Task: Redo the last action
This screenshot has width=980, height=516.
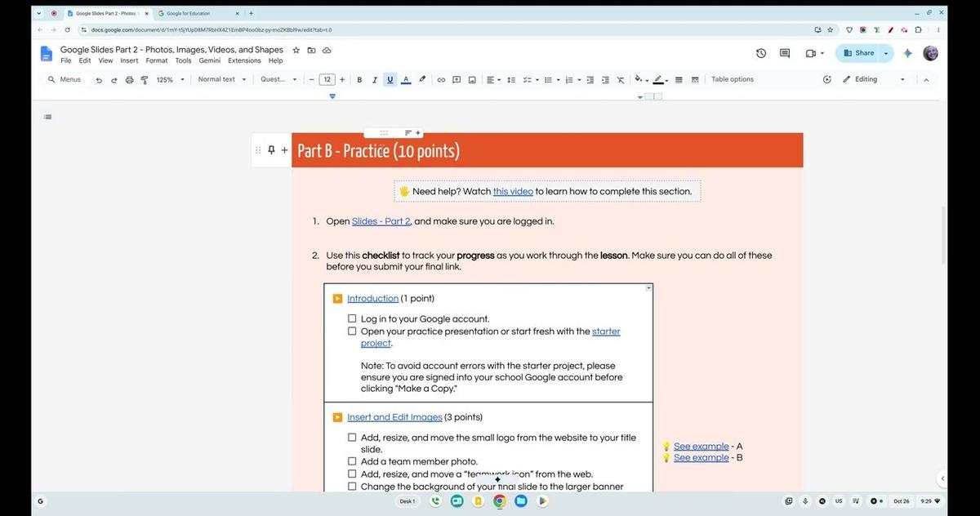Action: [114, 80]
